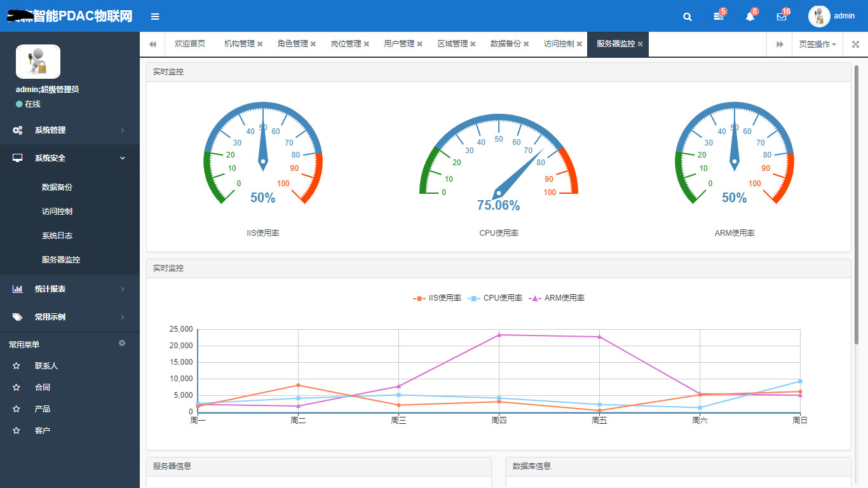
Task: Close the 区域管理 tab
Action: 472,44
